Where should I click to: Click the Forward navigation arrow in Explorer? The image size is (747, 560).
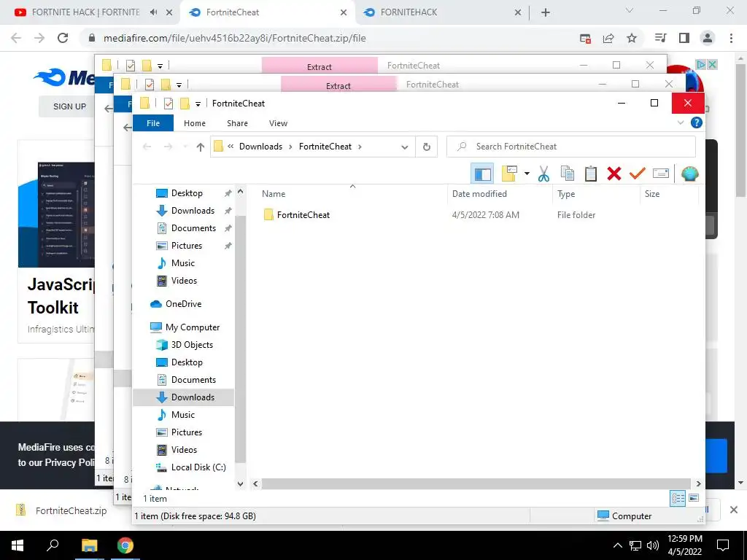point(169,147)
